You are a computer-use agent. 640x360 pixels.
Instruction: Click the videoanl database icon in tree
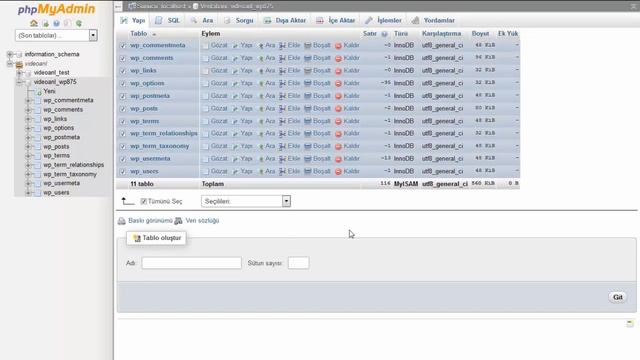(x=19, y=64)
